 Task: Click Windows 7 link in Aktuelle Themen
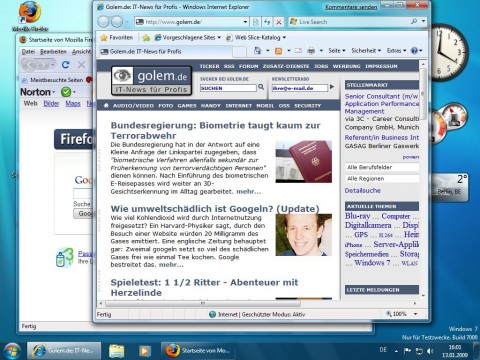372,263
